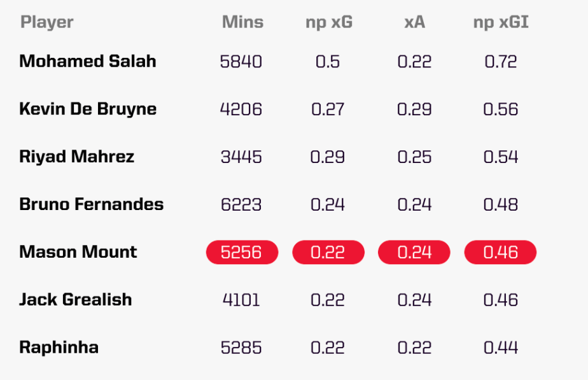Sort by the Mins column header
This screenshot has height=380, width=588.
pyautogui.click(x=242, y=22)
